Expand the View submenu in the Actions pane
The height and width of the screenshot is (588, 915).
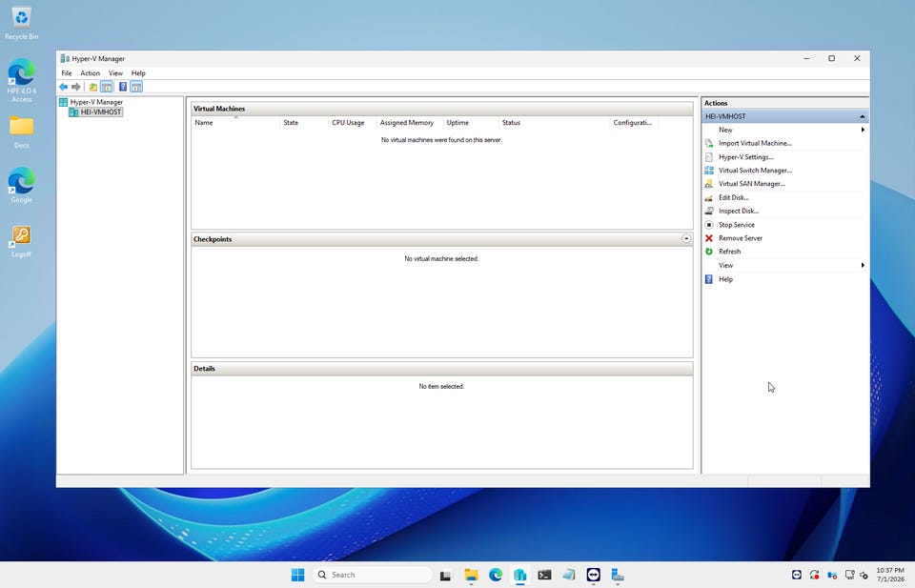coord(784,266)
